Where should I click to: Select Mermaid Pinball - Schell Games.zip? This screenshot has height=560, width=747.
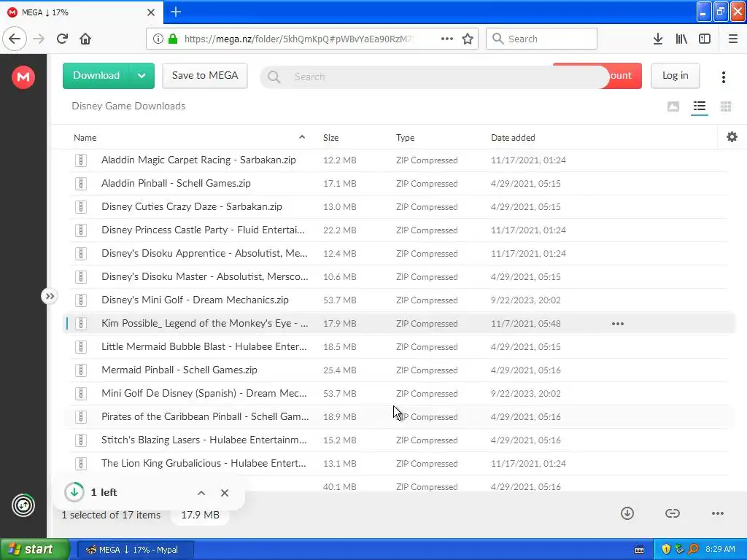pos(398,370)
